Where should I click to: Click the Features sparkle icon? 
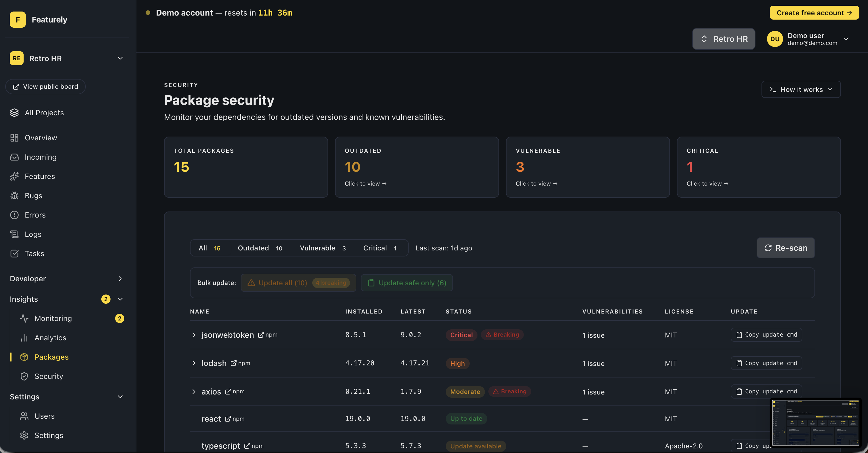click(14, 176)
